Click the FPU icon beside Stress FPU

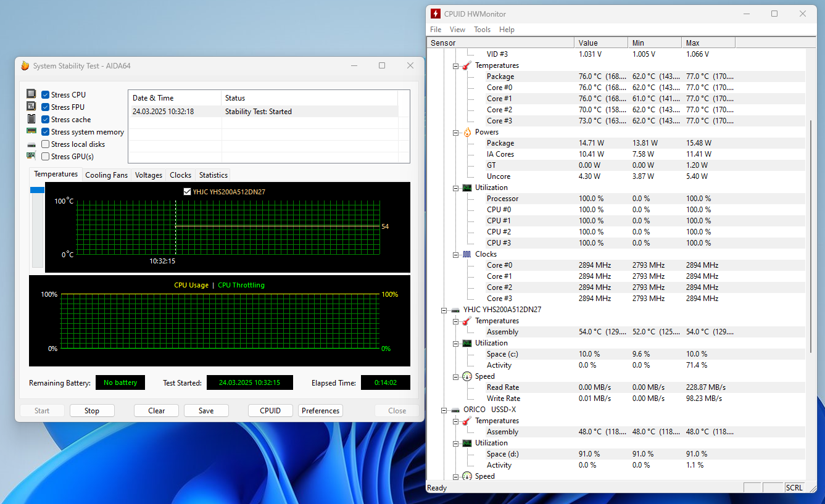[31, 107]
